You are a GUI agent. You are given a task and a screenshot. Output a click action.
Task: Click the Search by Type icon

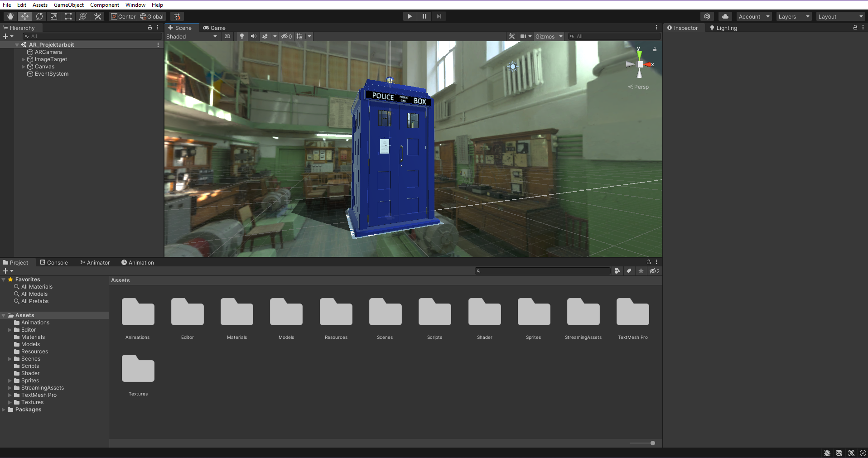(x=617, y=271)
